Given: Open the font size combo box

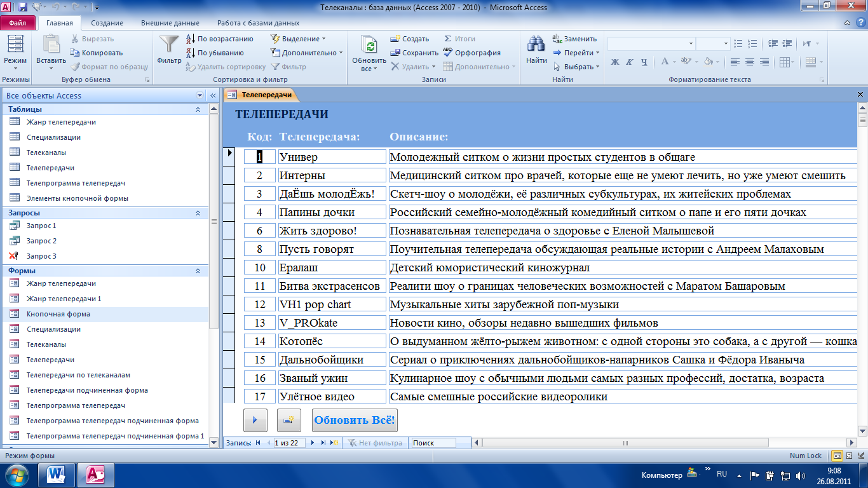Looking at the screenshot, I should click(713, 44).
